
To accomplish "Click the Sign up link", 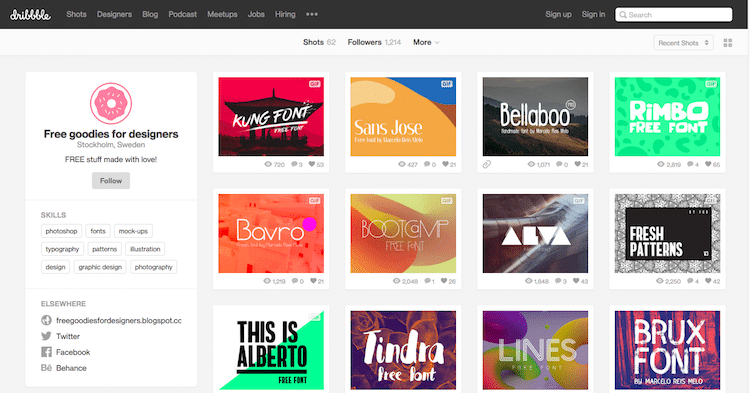I will [558, 14].
